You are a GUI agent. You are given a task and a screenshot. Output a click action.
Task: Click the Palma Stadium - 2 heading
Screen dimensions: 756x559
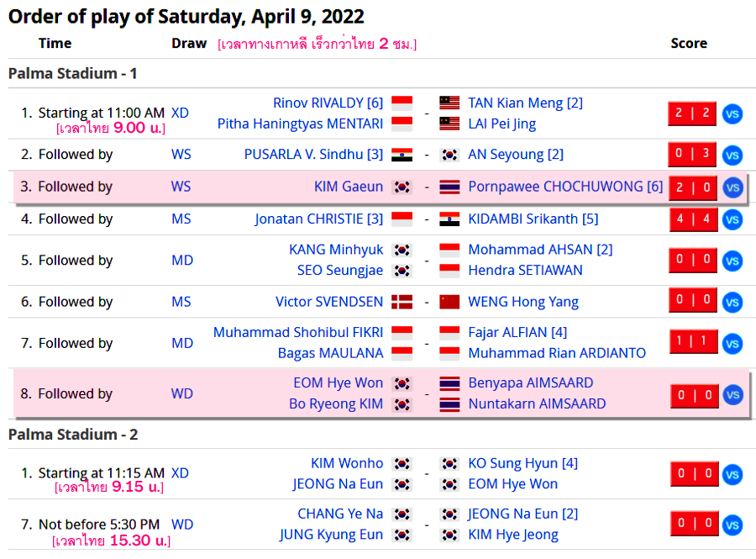tap(73, 435)
